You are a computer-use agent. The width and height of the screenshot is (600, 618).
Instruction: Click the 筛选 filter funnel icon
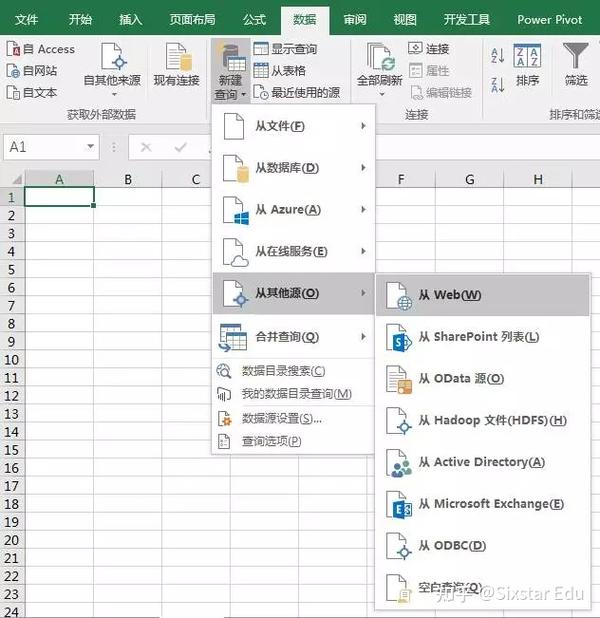click(x=576, y=56)
